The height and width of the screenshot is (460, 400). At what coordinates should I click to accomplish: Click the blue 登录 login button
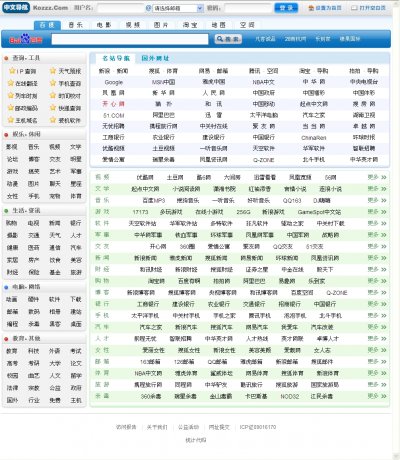tap(286, 8)
